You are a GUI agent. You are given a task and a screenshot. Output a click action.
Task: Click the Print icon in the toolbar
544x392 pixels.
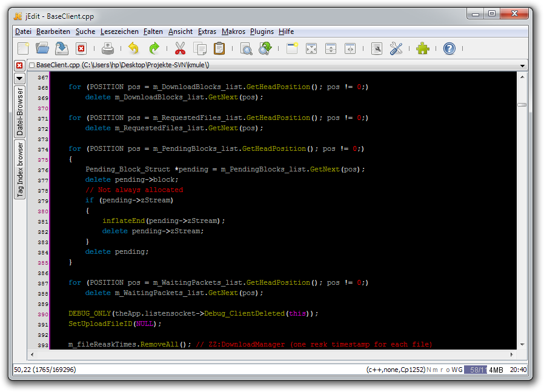pos(107,49)
